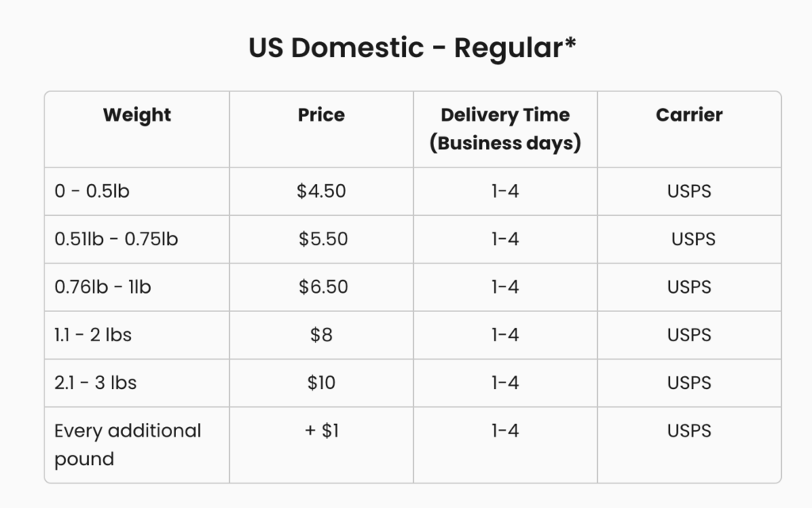Screen dimensions: 812x508
Task: Click the $5.50 price
Action: [323, 239]
